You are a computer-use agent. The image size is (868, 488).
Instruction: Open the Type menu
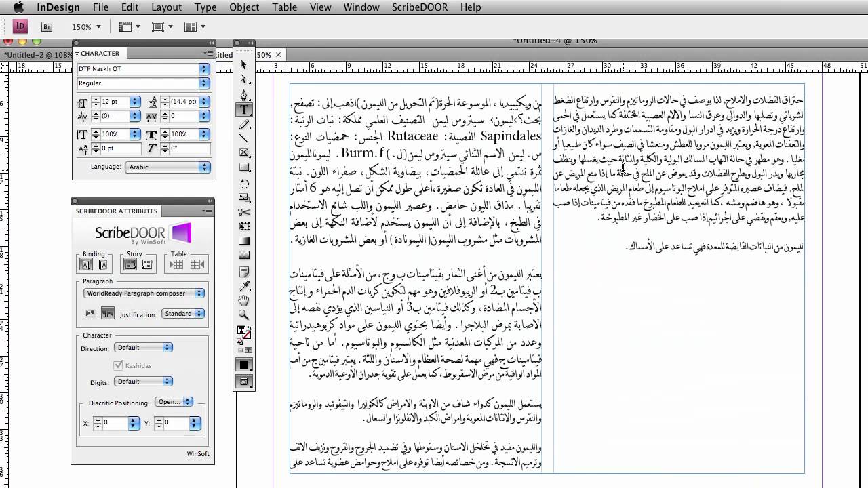(x=205, y=7)
